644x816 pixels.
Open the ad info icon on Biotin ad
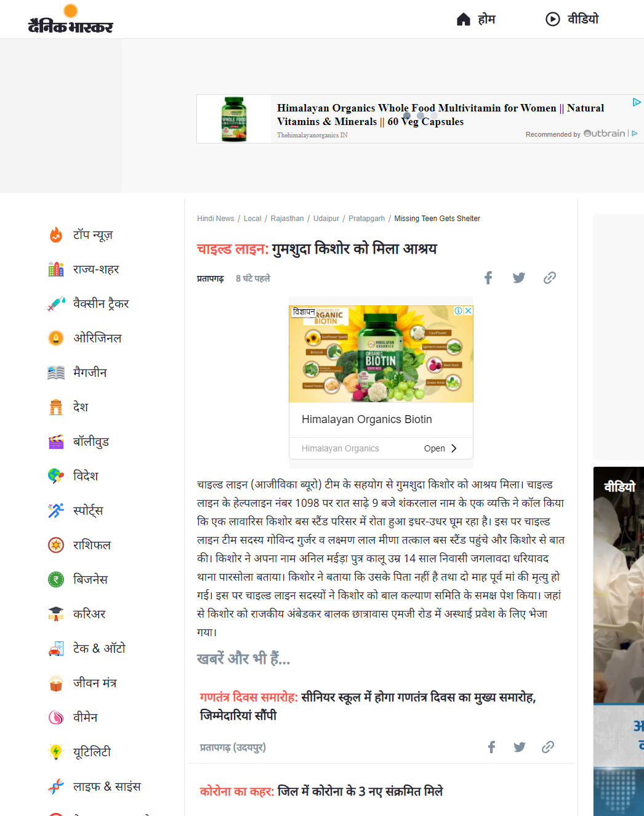(459, 311)
